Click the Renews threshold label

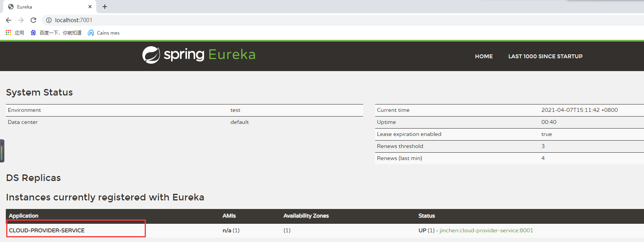coord(400,146)
